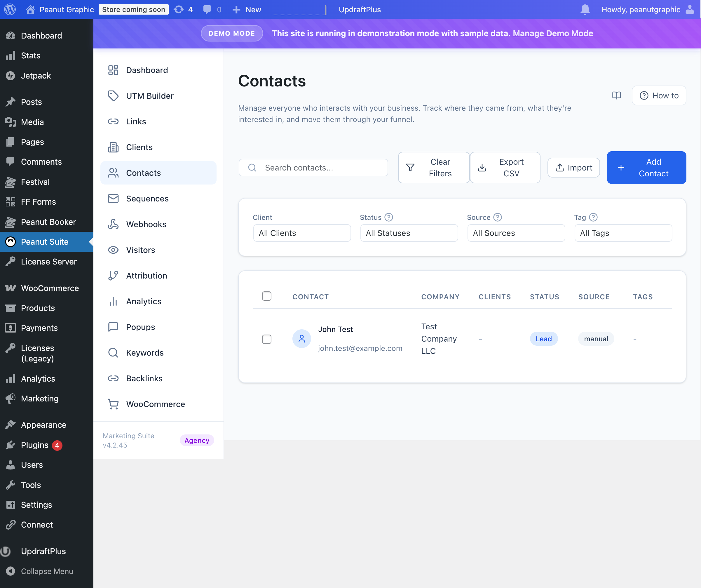This screenshot has height=588, width=701.
Task: Click the Status filter help icon
Action: pyautogui.click(x=388, y=218)
